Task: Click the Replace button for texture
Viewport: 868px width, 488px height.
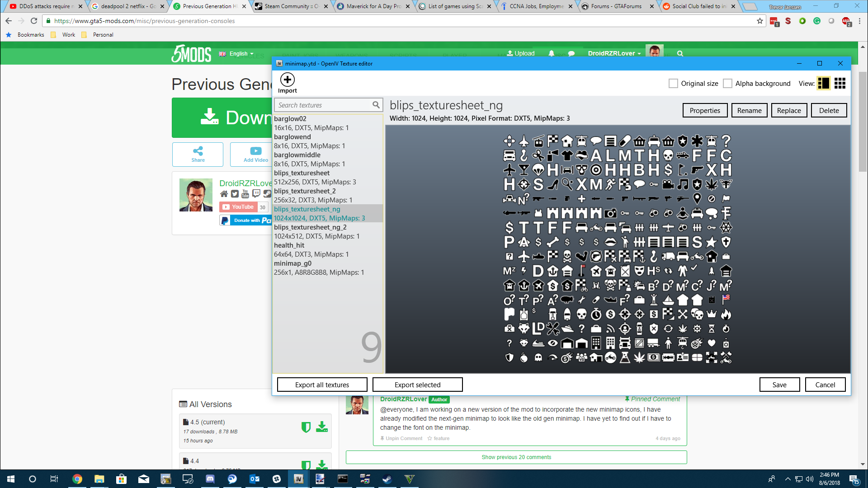Action: coord(789,110)
